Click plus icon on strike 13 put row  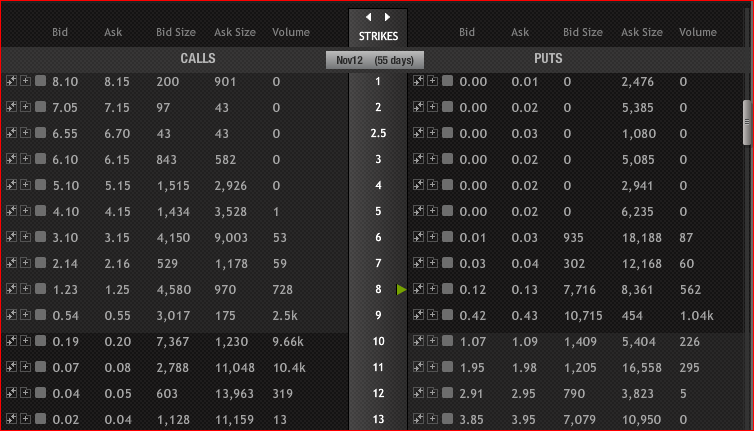pos(433,418)
